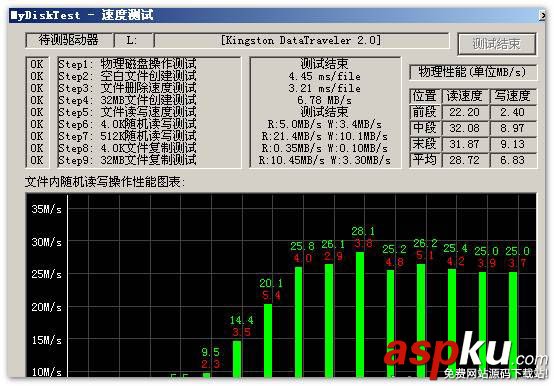
Task: Click the 待测驱动器 label
Action: [69, 40]
